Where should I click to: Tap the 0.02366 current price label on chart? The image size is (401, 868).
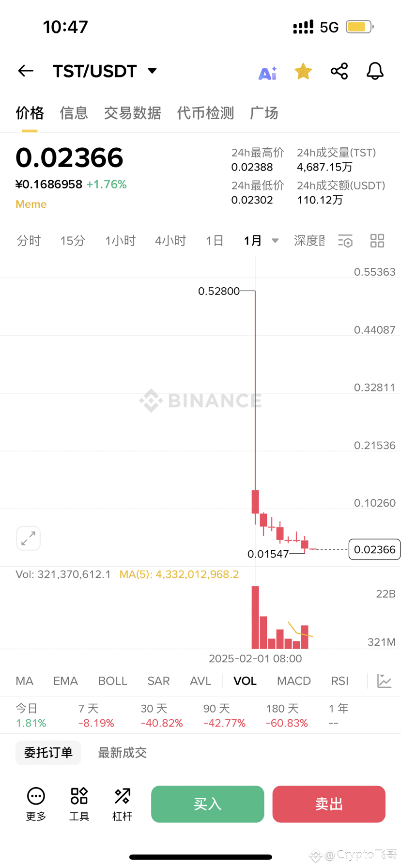[x=374, y=549]
